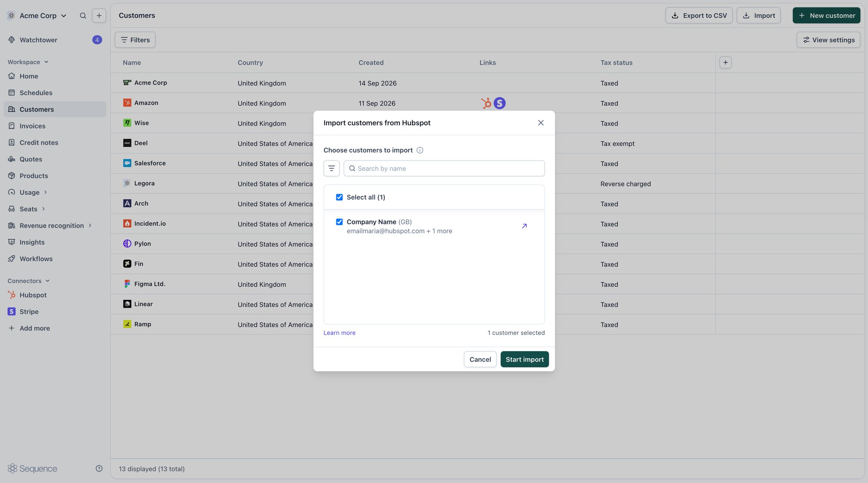The width and height of the screenshot is (868, 483).
Task: Go to Home in the sidebar
Action: tap(55, 76)
